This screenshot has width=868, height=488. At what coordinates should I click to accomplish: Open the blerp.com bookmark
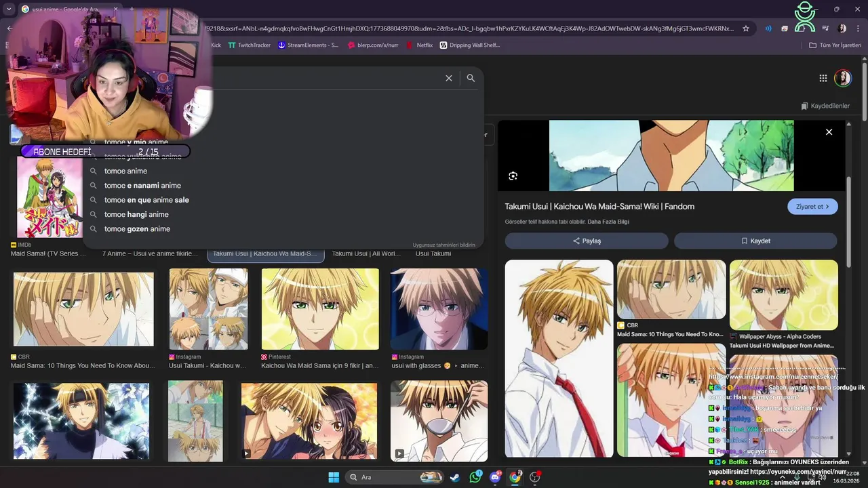pos(372,45)
